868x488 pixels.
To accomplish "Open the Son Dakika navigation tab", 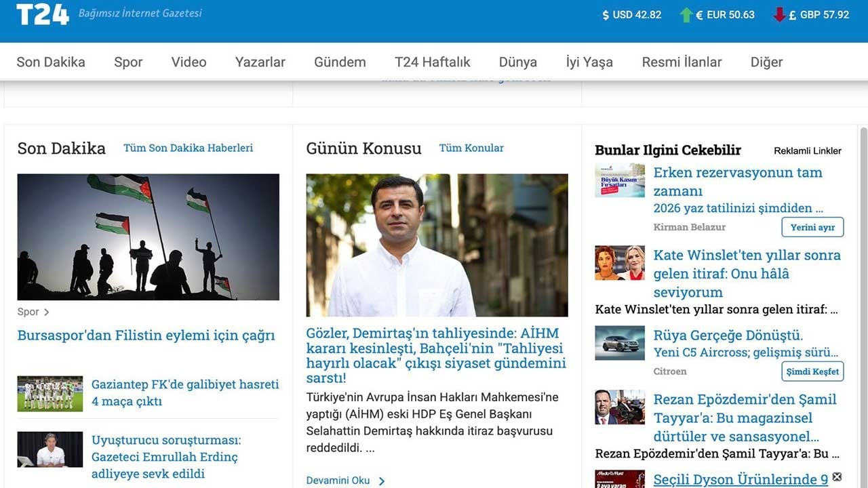I will coord(51,62).
